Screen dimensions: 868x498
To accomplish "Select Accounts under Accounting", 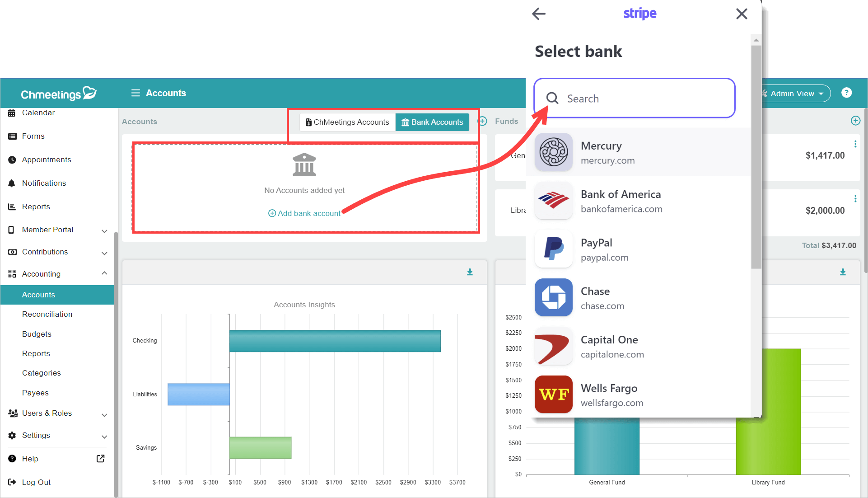I will pyautogui.click(x=57, y=295).
